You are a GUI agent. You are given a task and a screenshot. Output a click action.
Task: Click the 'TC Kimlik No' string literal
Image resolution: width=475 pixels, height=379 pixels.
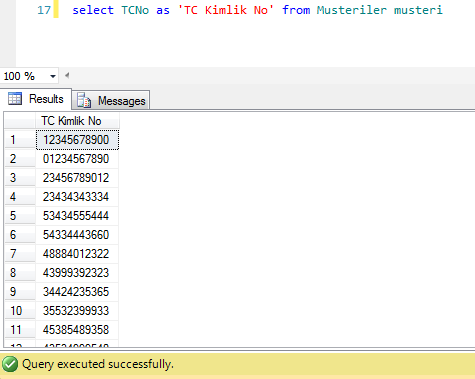pyautogui.click(x=226, y=10)
